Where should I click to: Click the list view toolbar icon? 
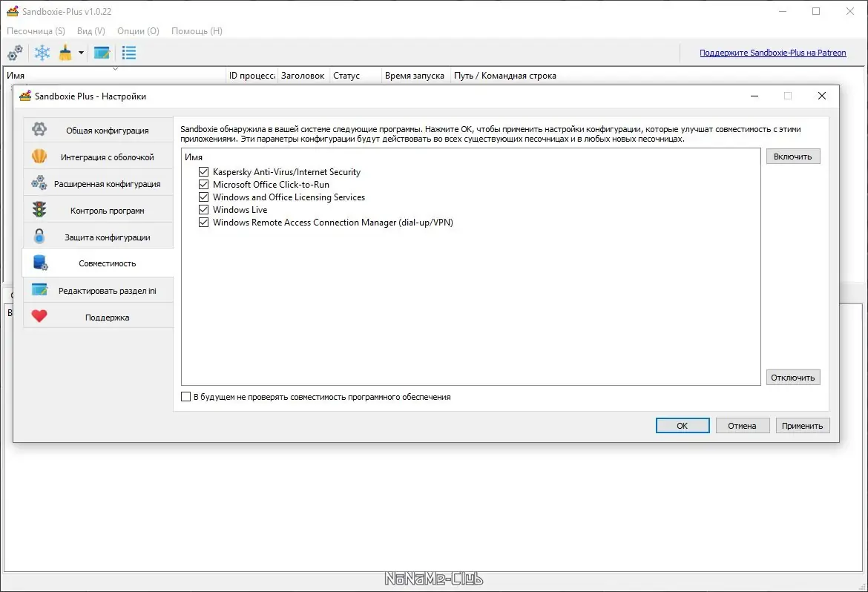(x=129, y=53)
